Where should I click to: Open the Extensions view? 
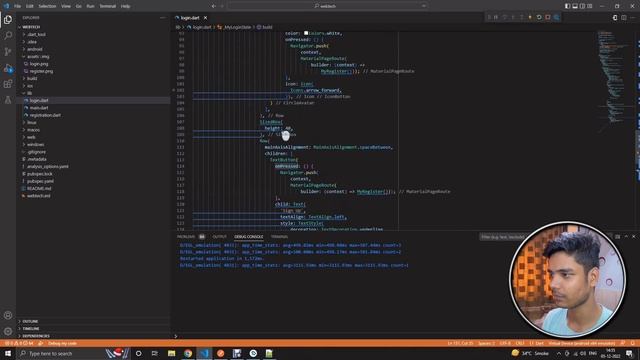point(8,84)
